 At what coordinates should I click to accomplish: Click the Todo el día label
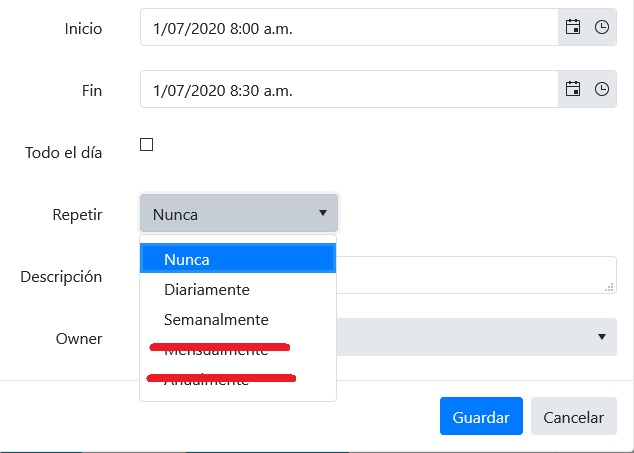[x=64, y=153]
